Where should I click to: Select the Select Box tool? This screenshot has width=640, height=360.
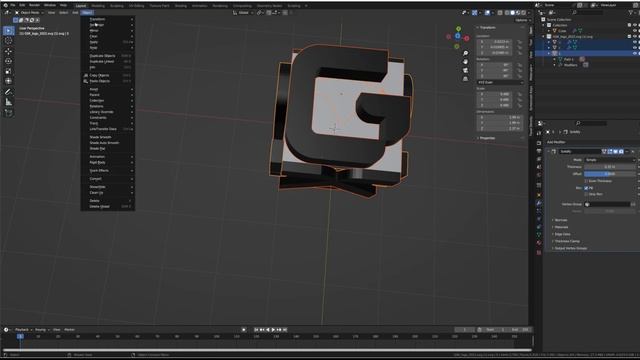8,31
